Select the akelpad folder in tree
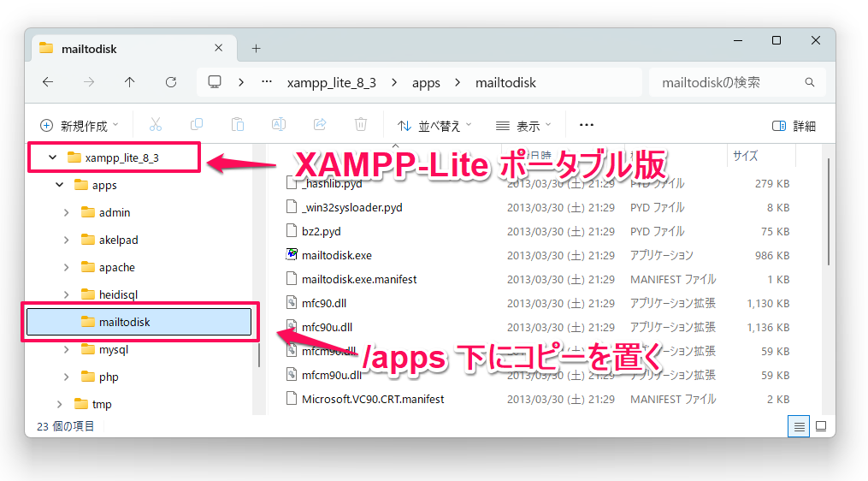The image size is (868, 481). point(119,240)
